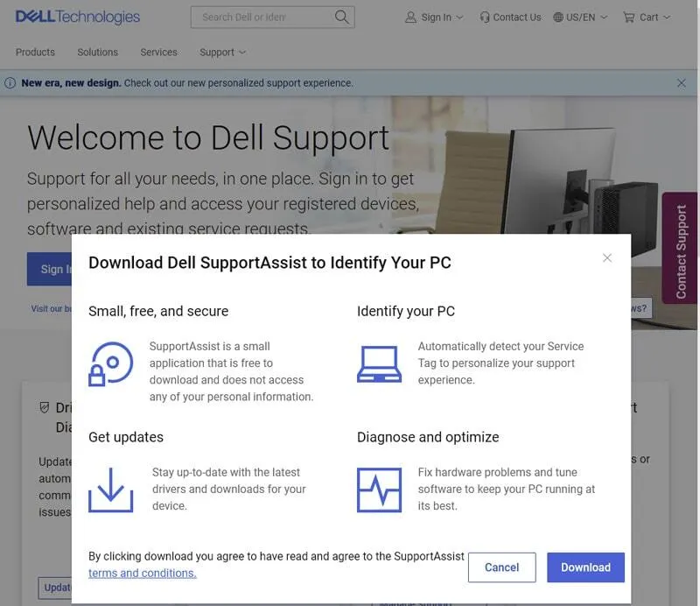
Task: Click the Dell Technologies logo
Action: point(78,17)
